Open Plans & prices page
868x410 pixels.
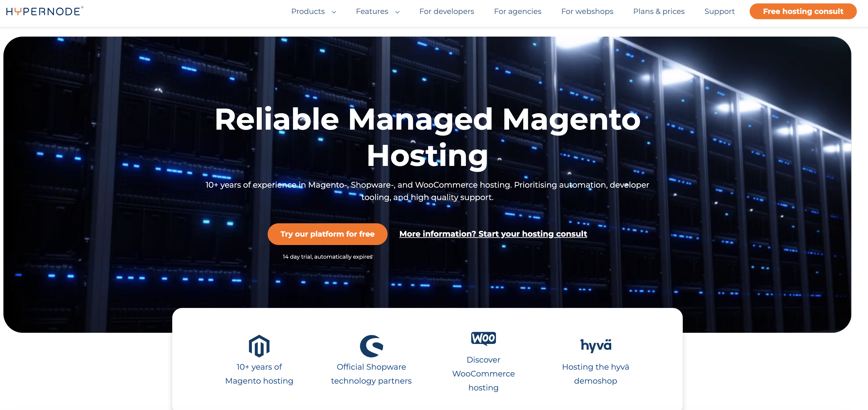[659, 11]
